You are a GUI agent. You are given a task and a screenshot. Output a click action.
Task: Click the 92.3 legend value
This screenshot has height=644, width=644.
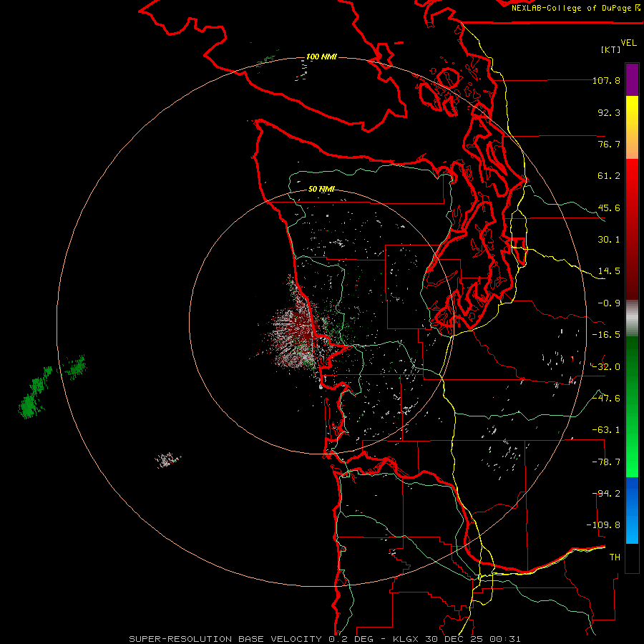[x=609, y=112]
